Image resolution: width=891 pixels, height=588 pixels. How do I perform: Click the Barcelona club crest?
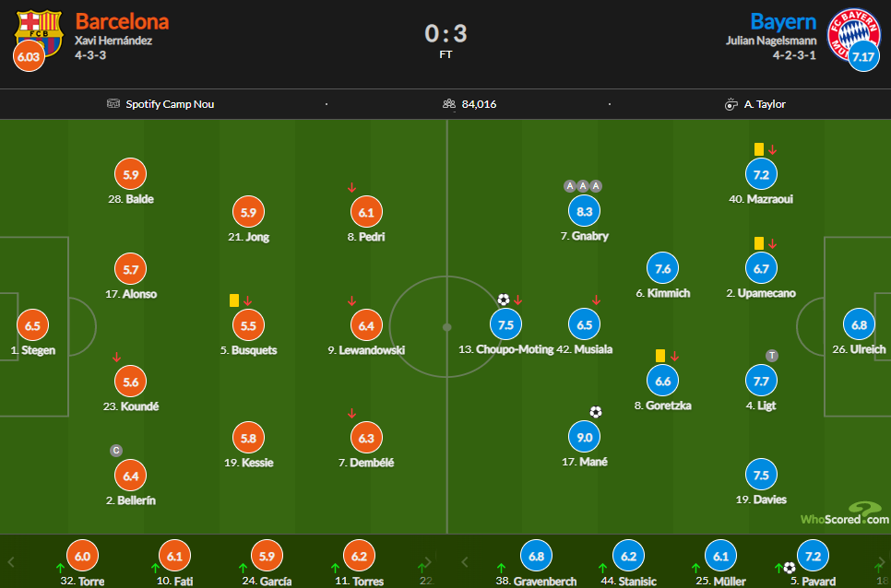click(x=39, y=33)
